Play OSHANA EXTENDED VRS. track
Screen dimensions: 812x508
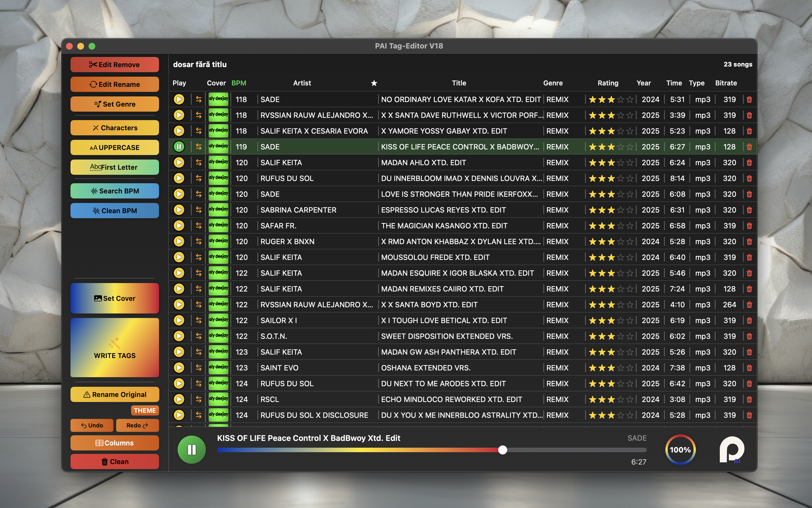(x=179, y=368)
